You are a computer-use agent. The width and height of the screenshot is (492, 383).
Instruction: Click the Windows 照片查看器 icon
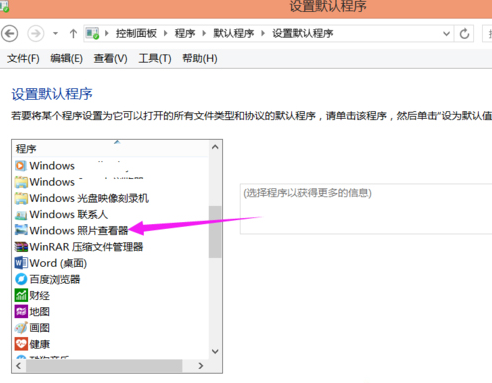point(21,230)
